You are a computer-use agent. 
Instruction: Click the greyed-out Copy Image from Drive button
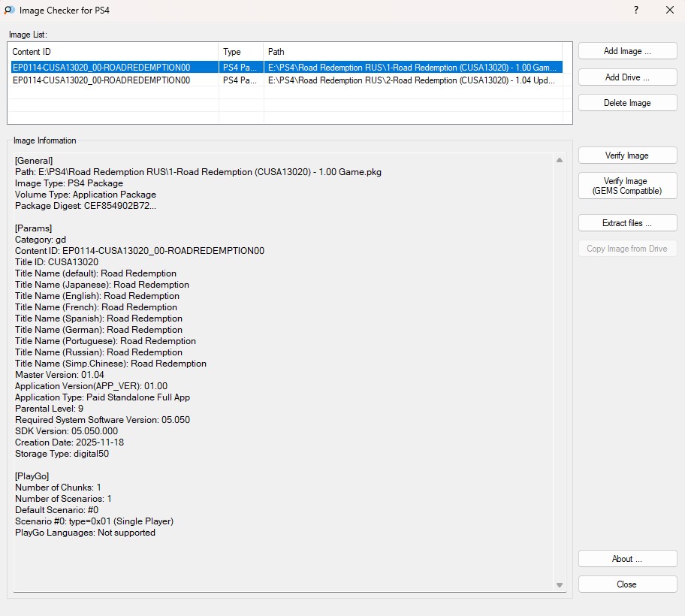click(627, 249)
